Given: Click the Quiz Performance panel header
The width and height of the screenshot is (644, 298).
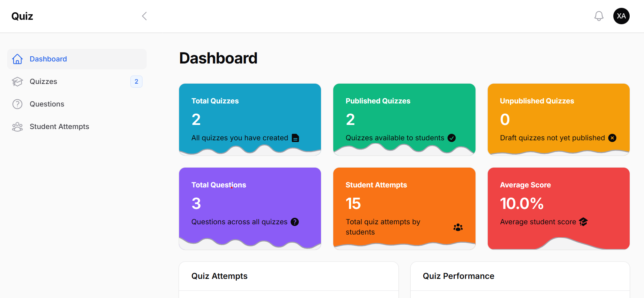Looking at the screenshot, I should [x=458, y=276].
